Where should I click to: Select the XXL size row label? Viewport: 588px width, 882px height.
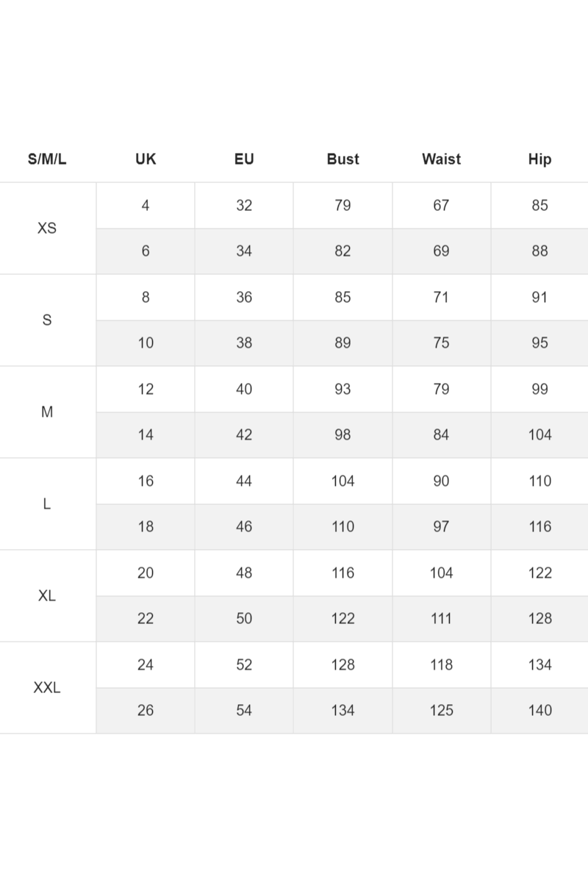pyautogui.click(x=47, y=688)
